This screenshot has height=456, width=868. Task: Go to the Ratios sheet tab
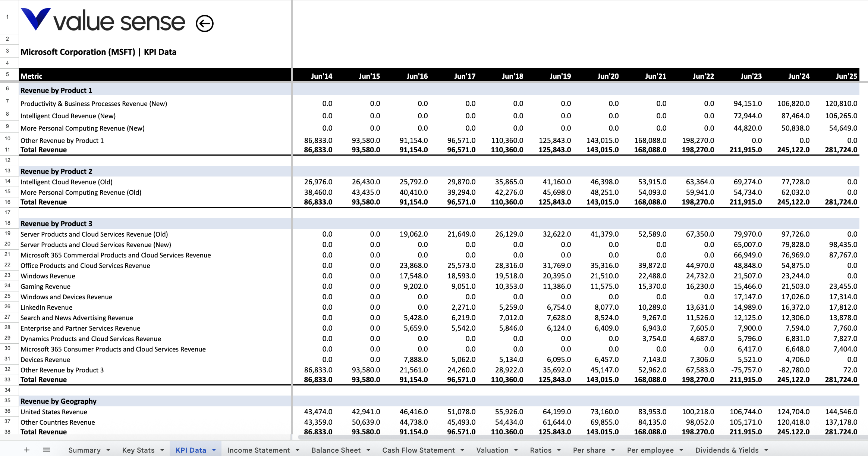pyautogui.click(x=541, y=450)
